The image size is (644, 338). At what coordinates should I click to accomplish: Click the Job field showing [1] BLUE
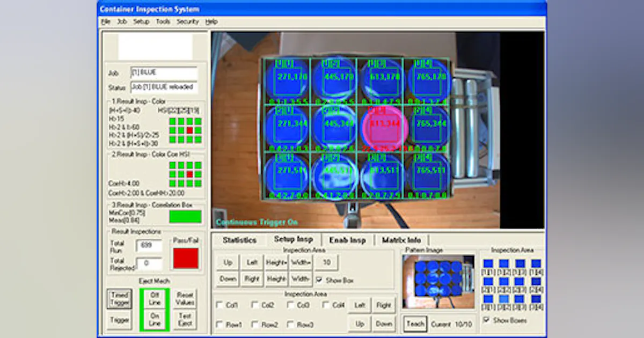click(x=164, y=73)
